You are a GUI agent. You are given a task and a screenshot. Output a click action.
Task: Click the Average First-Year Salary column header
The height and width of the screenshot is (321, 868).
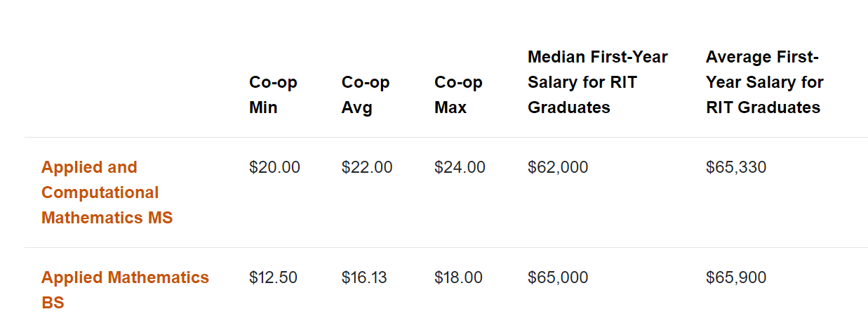(x=765, y=82)
